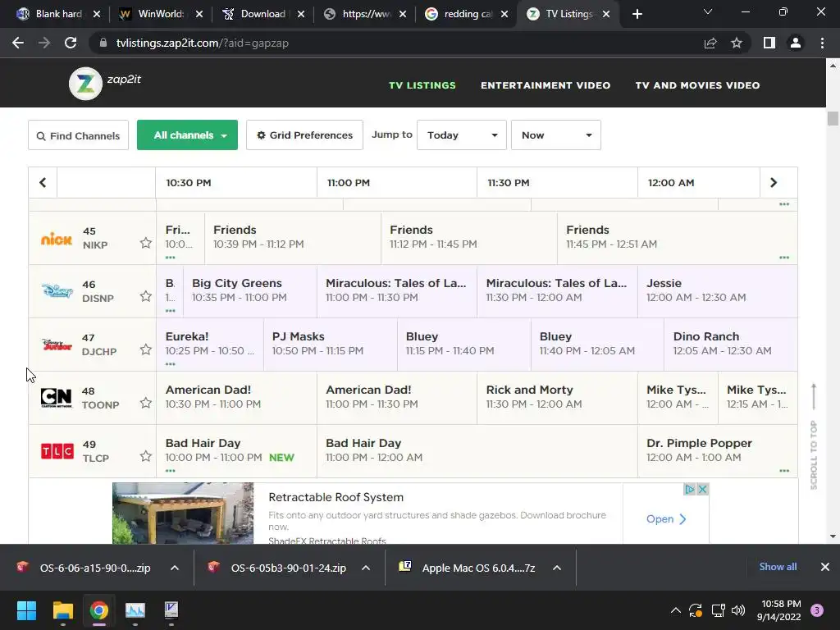This screenshot has height=630, width=840.
Task: Open the browser side panel icon
Action: (769, 43)
